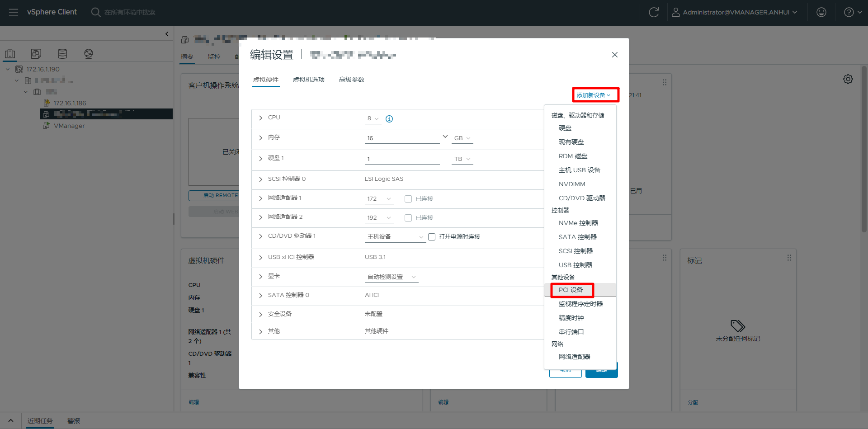The height and width of the screenshot is (429, 868).
Task: Choose PCI 设备 from add device menu
Action: [x=571, y=290]
